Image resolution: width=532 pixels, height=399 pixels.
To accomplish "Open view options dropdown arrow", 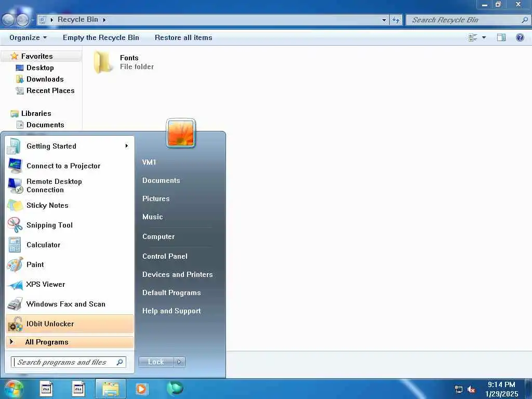I will 484,37.
